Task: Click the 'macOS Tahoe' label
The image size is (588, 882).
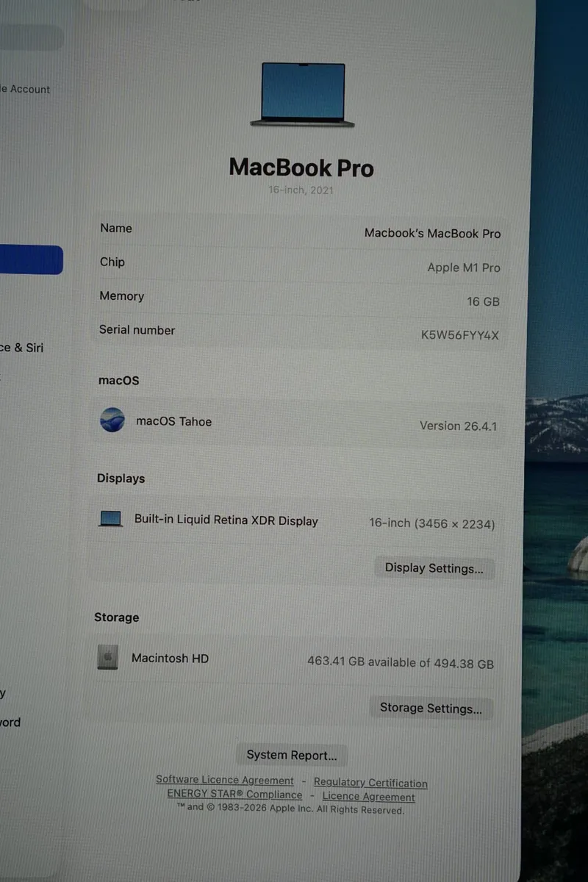Action: (x=174, y=421)
